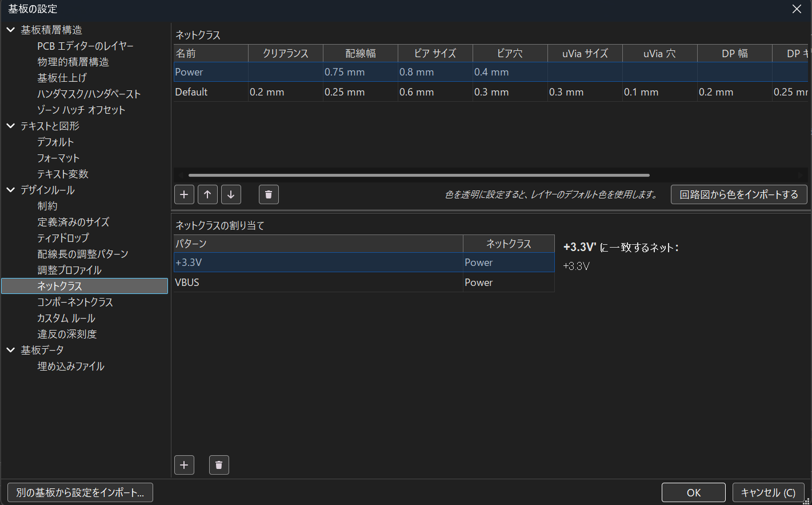Click Default net class クリアランス value 0.2 mm
This screenshot has height=505, width=812.
point(286,92)
